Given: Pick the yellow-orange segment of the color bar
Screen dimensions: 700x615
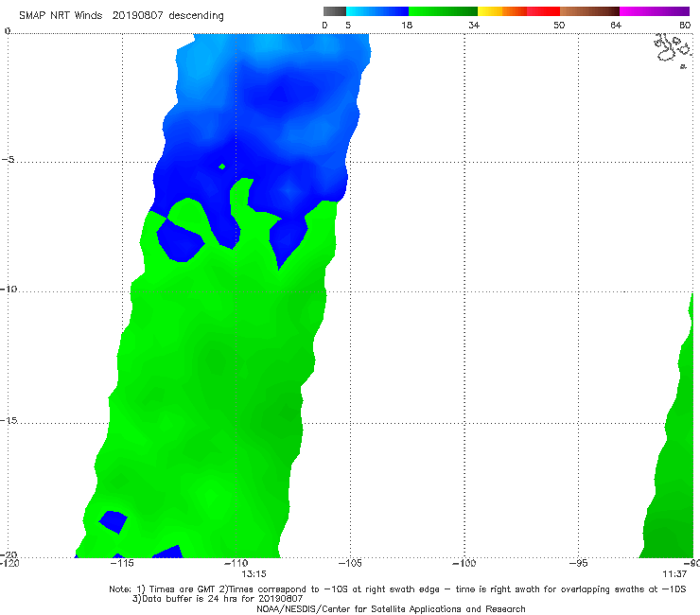Looking at the screenshot, I should (x=502, y=11).
